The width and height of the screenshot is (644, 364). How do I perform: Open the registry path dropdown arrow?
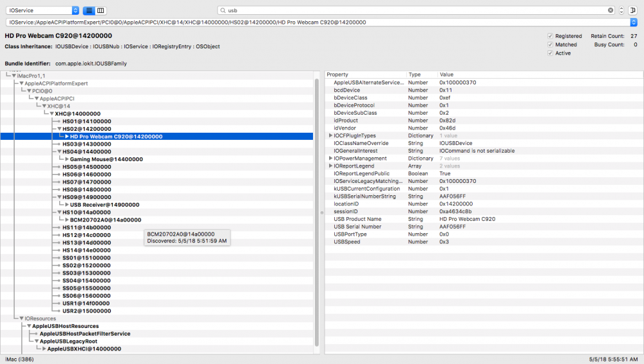633,22
